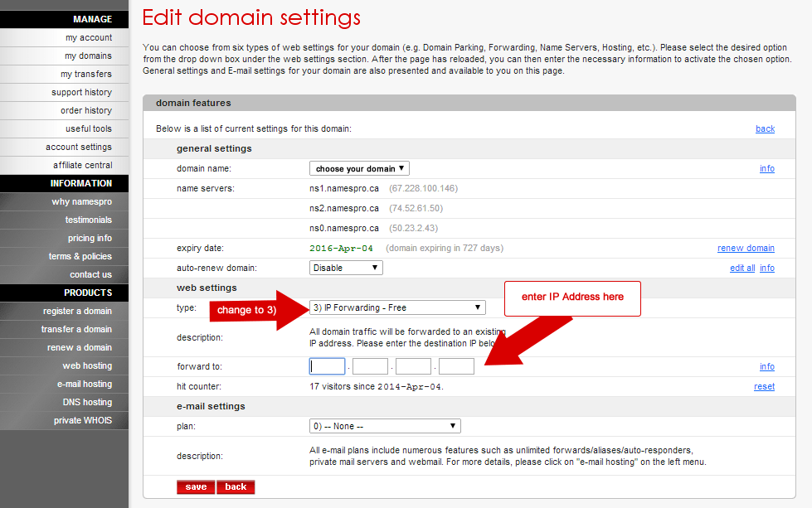Click the edit all link
The width and height of the screenshot is (812, 508).
[741, 268]
